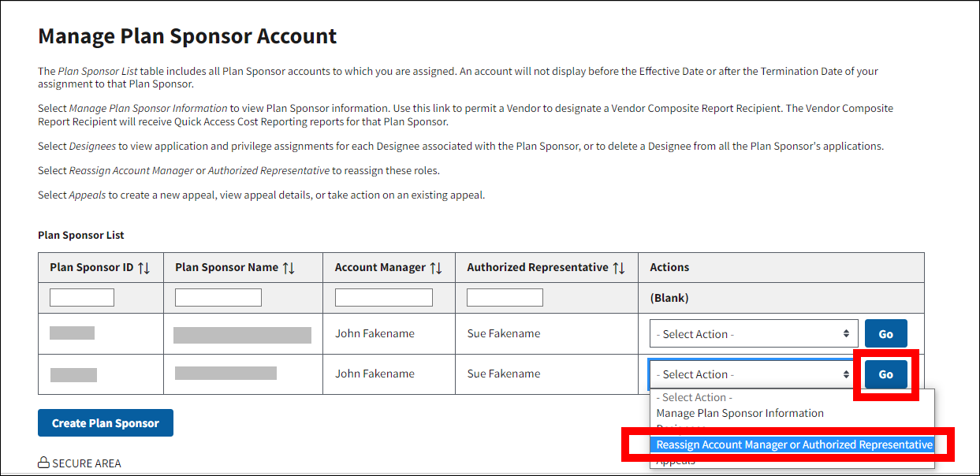Select the Designees option in open list
The width and height of the screenshot is (980, 476).
tap(683, 429)
